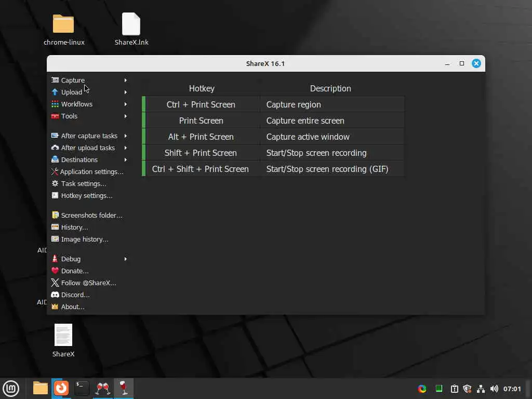Image resolution: width=532 pixels, height=399 pixels.
Task: Switch to the single wine glass taskbar window
Action: [124, 388]
